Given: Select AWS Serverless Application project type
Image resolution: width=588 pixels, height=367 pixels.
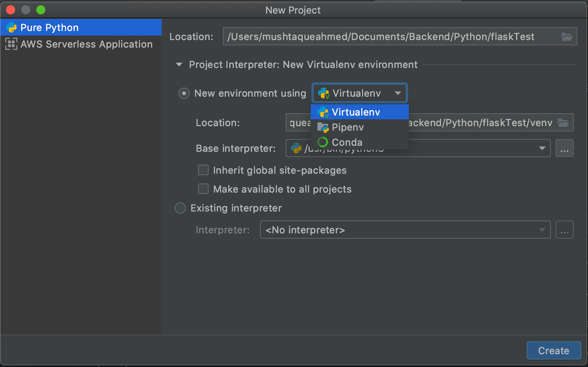Looking at the screenshot, I should coord(81,44).
